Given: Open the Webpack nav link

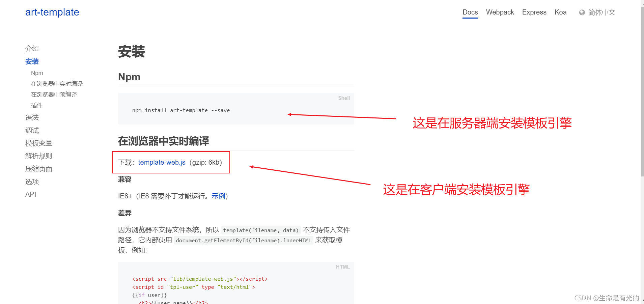Looking at the screenshot, I should coord(500,12).
